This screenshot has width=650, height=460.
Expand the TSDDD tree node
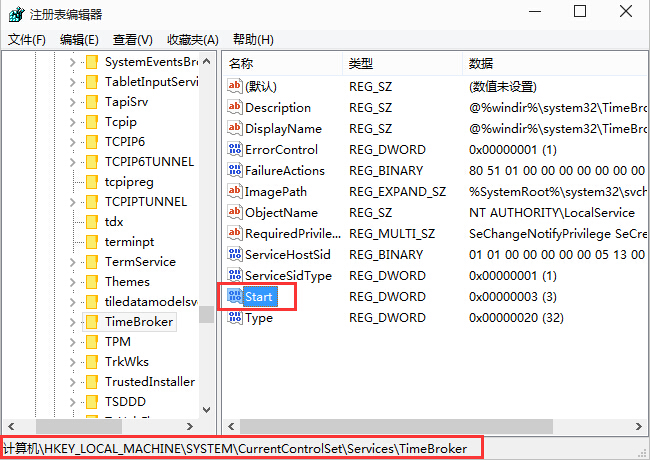[x=73, y=402]
